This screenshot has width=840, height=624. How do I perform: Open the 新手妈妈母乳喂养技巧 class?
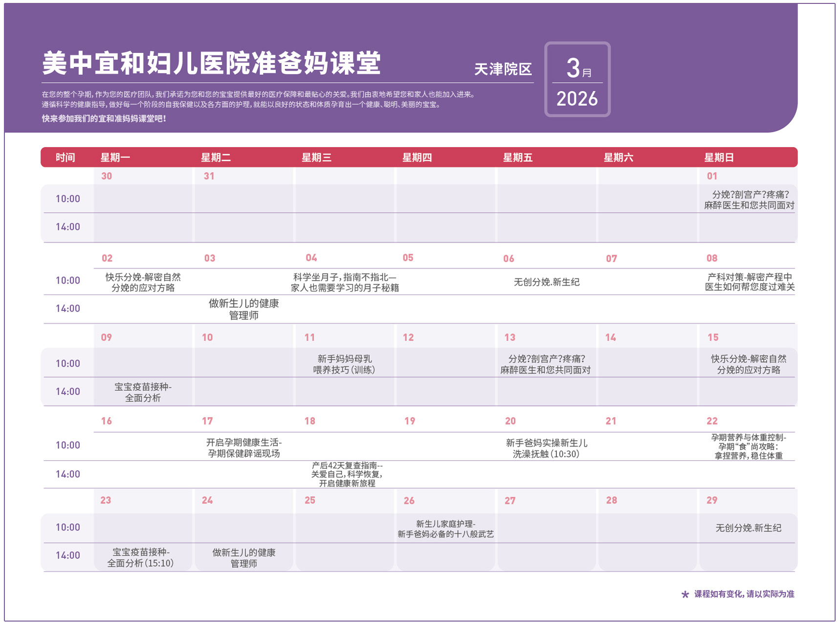[344, 364]
